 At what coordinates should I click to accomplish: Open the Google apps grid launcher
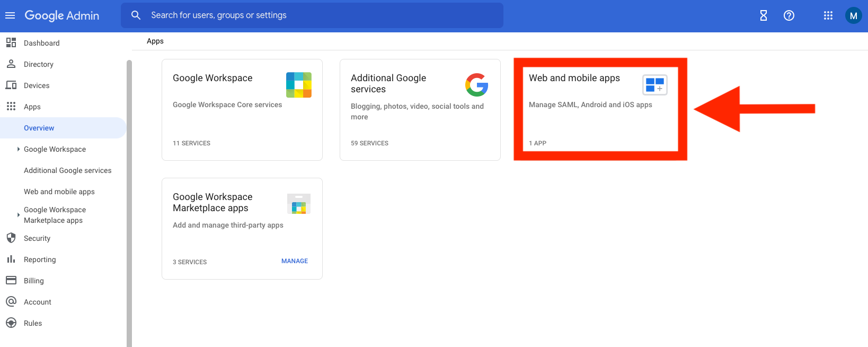pyautogui.click(x=828, y=15)
